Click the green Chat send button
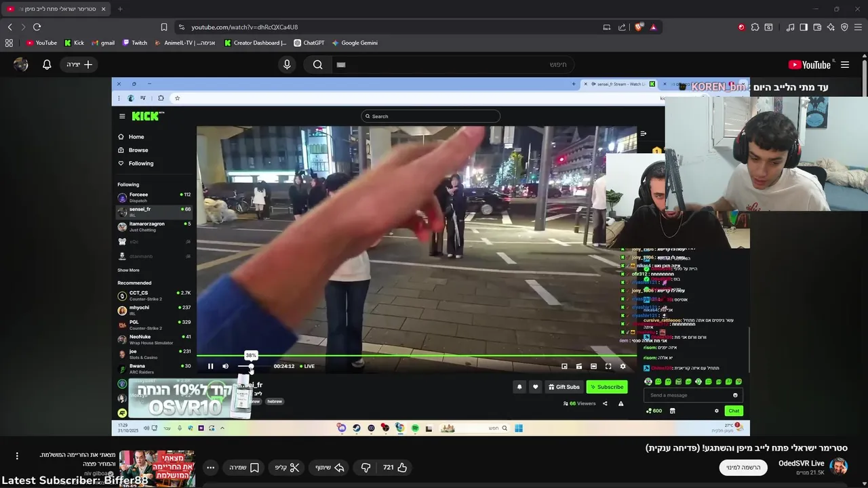 click(734, 411)
